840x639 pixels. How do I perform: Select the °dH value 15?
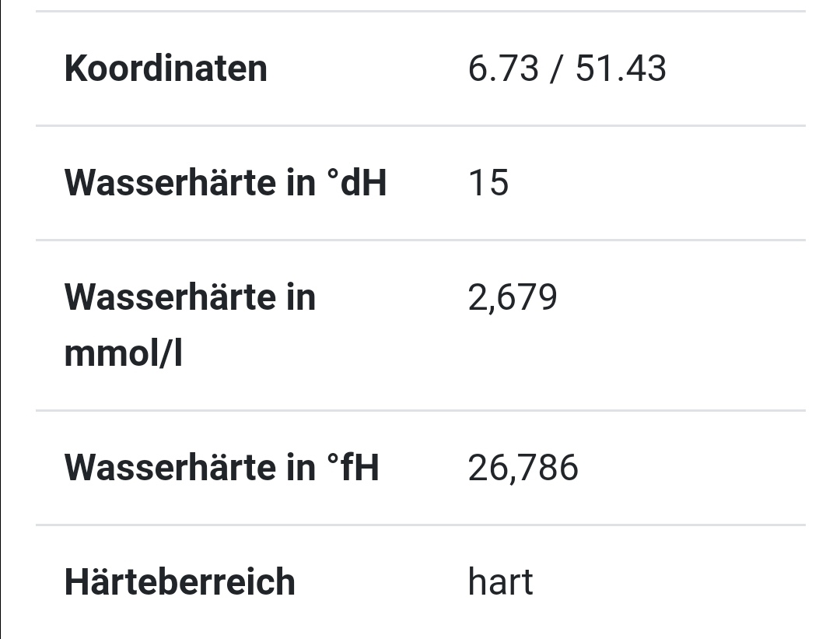point(488,183)
